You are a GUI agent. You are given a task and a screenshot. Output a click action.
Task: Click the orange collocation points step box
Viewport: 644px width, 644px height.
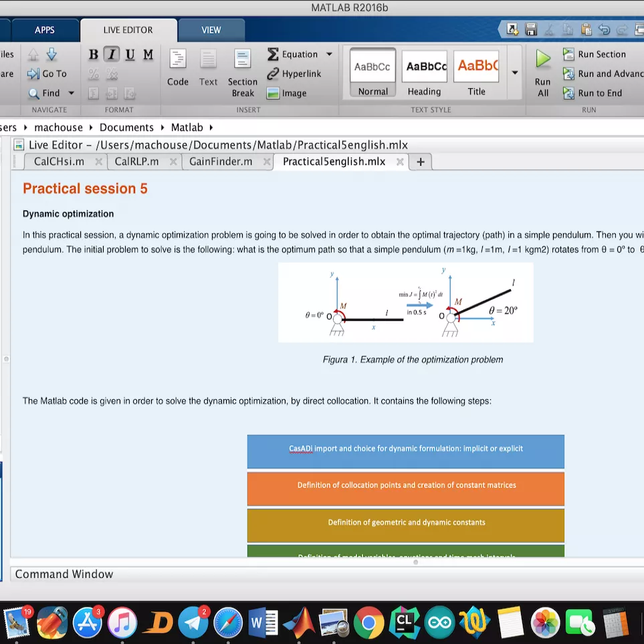click(405, 489)
